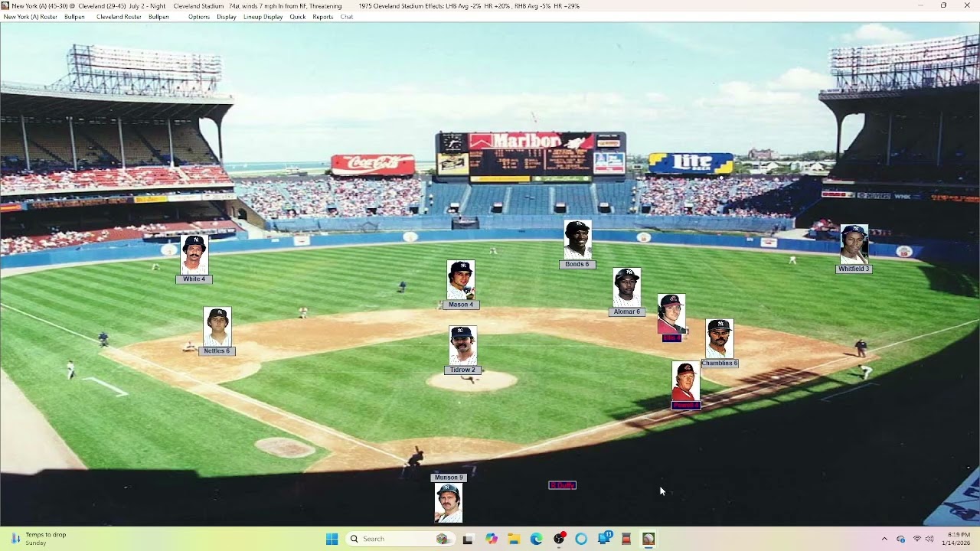Click the Alomar 6 name label

coord(627,312)
